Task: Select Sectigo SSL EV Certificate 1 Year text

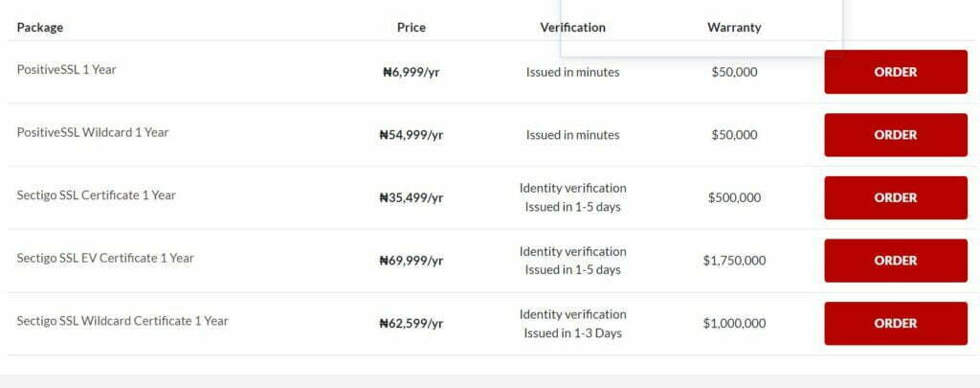Action: pyautogui.click(x=105, y=258)
